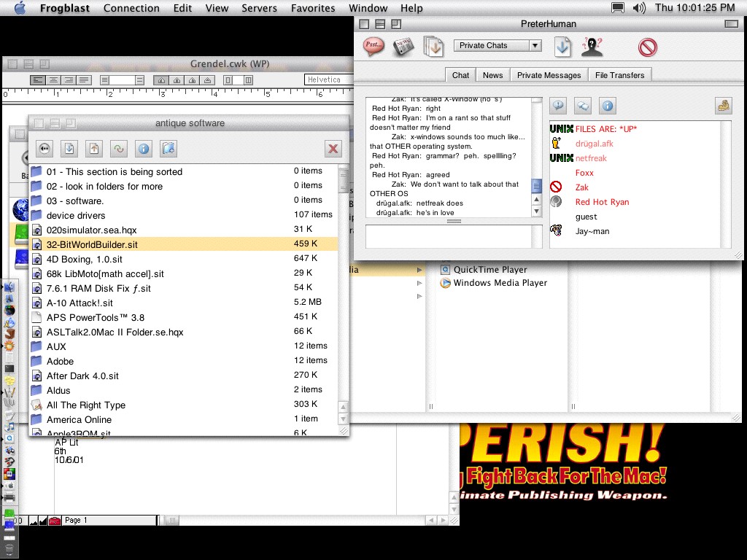747x560 pixels.
Task: Select the file 4D Boxing, 1.0.sit
Action: [183, 259]
